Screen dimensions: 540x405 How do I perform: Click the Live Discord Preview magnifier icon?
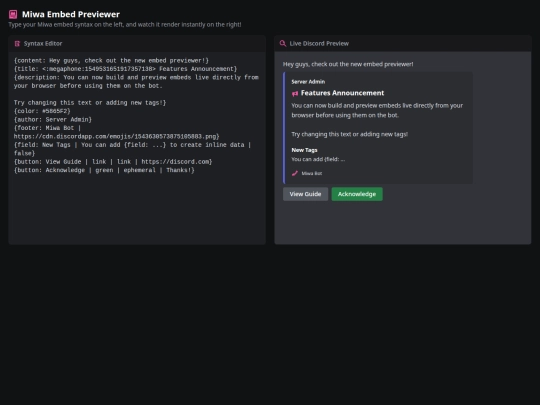point(283,43)
